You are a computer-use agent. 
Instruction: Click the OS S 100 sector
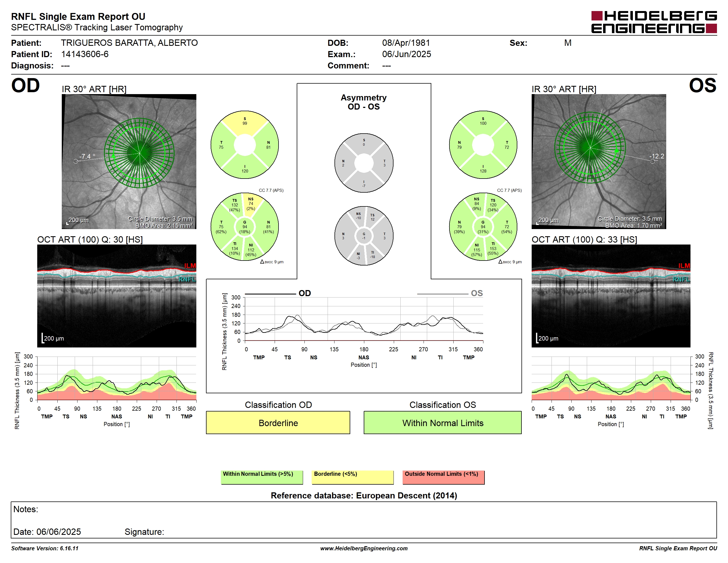pos(483,121)
